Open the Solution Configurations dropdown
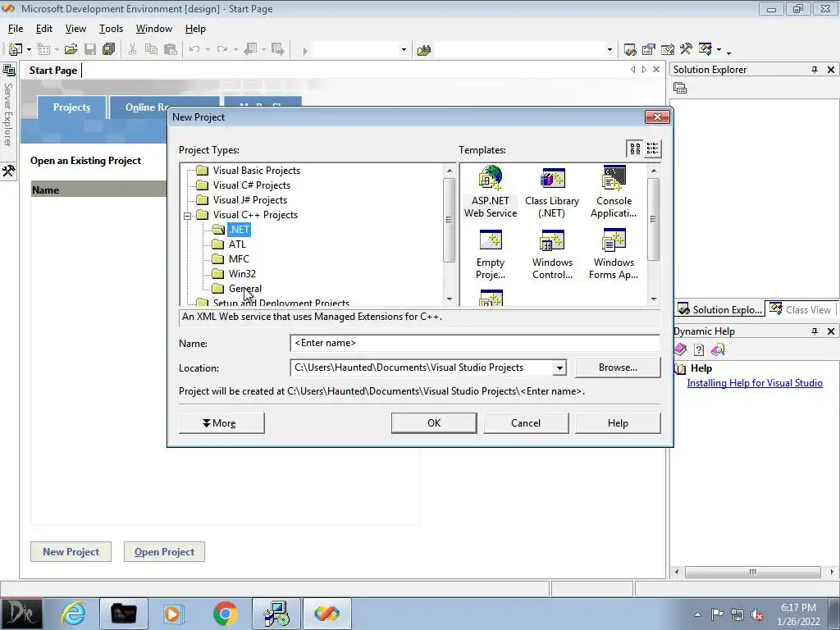This screenshot has height=630, width=840. coord(404,50)
